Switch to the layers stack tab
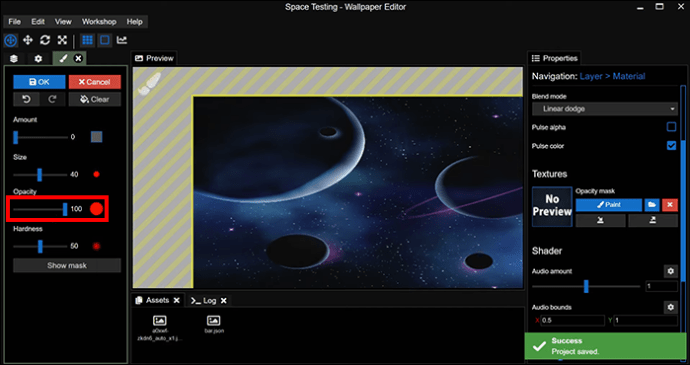 pyautogui.click(x=14, y=59)
